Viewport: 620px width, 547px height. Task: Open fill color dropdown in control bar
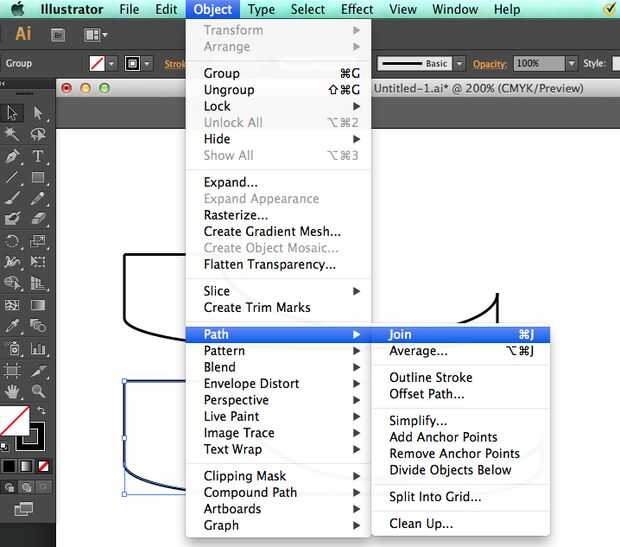tap(112, 63)
